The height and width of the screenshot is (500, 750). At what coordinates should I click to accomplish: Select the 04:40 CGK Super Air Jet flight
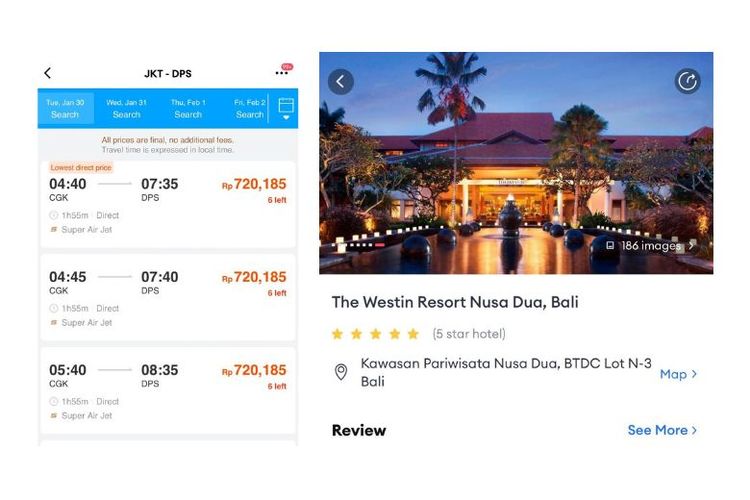[x=167, y=205]
